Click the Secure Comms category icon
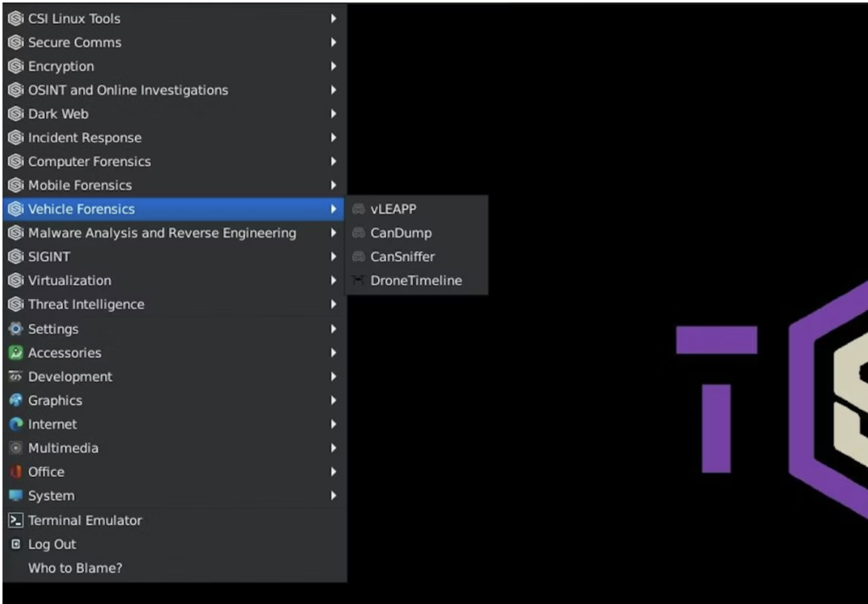Screen dimensions: 868x604 pos(15,42)
